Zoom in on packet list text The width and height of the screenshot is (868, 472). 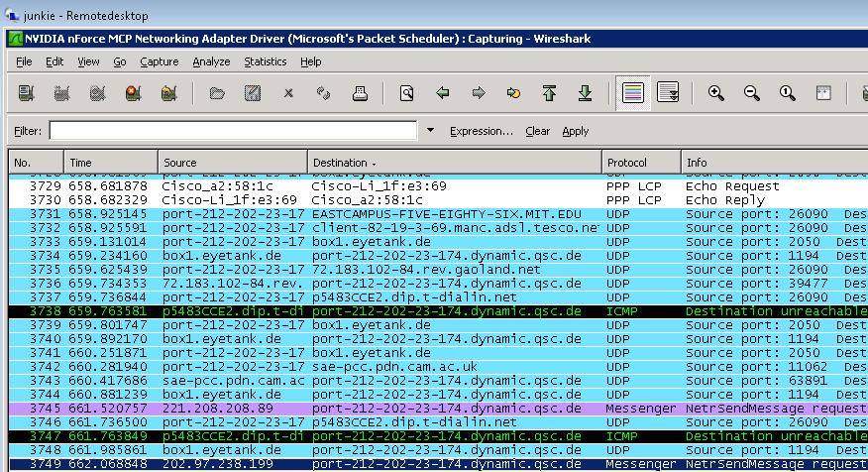tap(716, 93)
